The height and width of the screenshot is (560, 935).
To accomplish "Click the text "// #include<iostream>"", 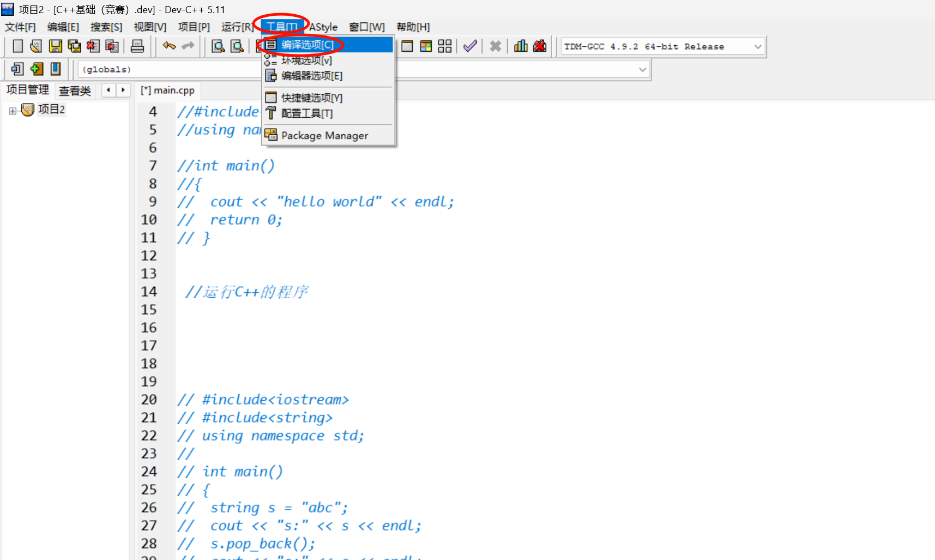I will pyautogui.click(x=263, y=400).
